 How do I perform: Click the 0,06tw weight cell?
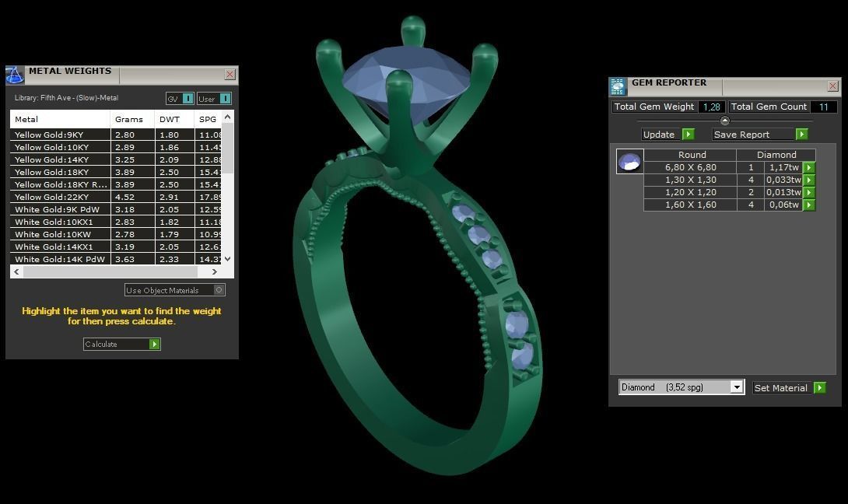(783, 205)
